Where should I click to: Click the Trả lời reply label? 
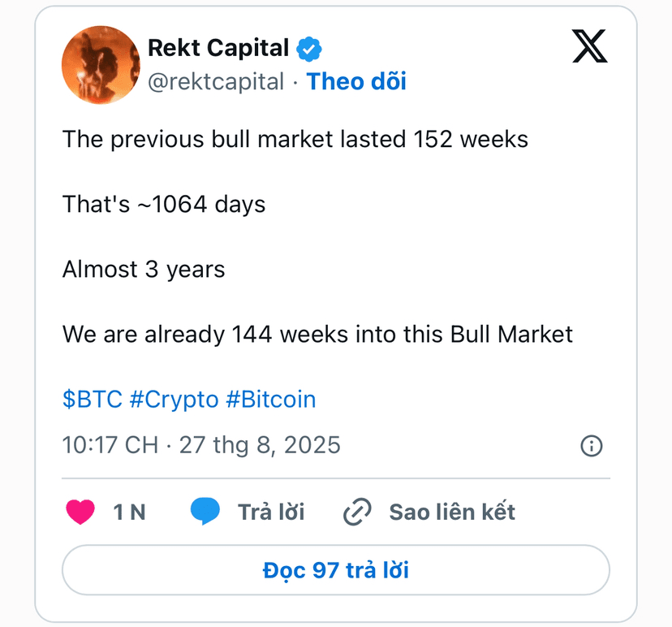[x=271, y=512]
